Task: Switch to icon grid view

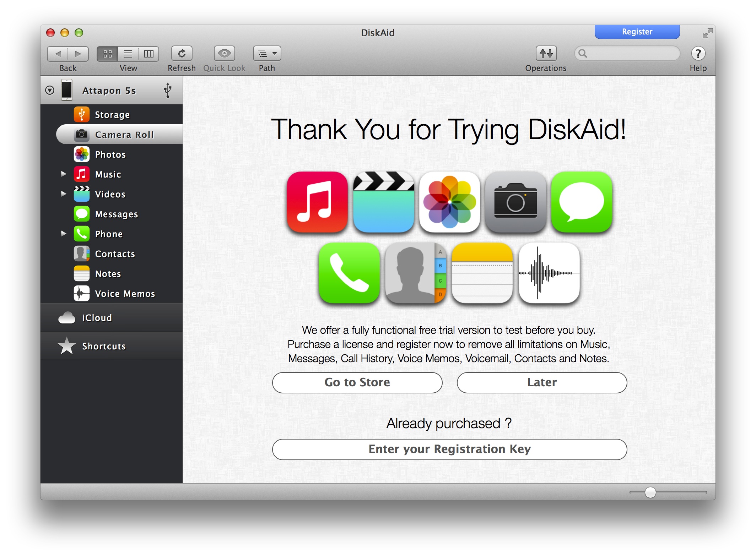Action: [107, 54]
